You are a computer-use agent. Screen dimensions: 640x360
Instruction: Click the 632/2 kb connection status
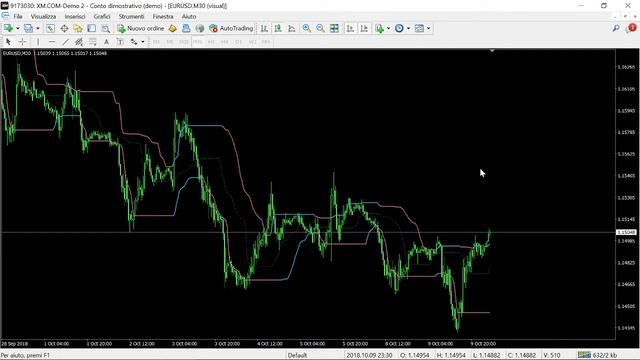click(598, 355)
